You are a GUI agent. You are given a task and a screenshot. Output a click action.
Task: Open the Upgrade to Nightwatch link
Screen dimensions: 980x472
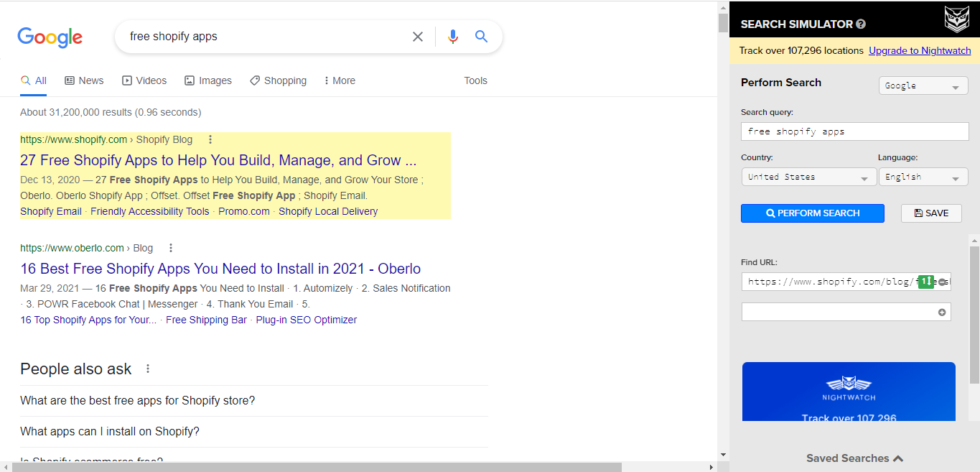920,50
